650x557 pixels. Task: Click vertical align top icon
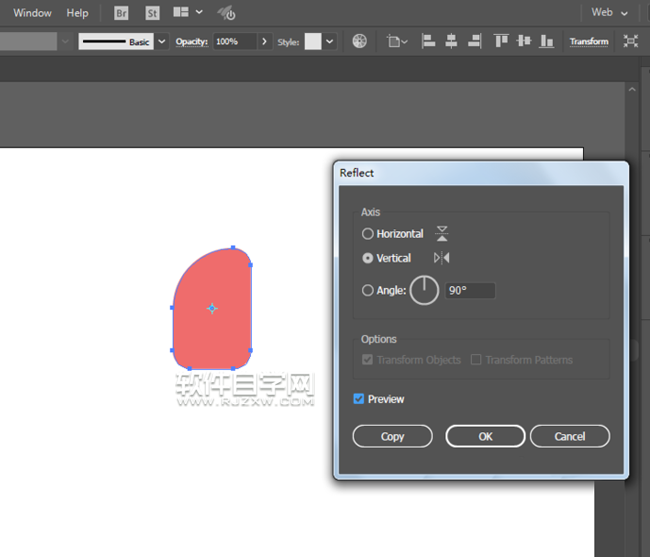tap(500, 41)
